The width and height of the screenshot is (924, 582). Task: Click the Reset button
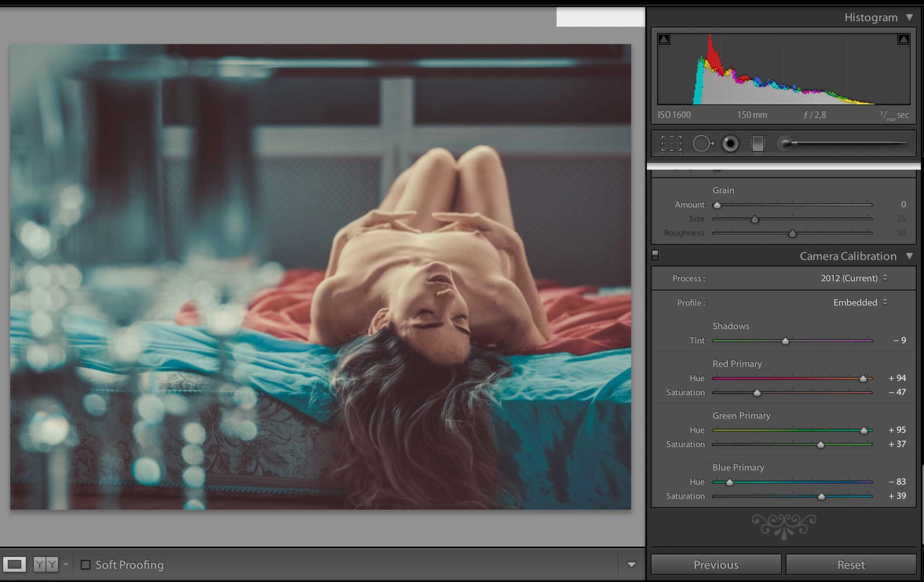851,564
